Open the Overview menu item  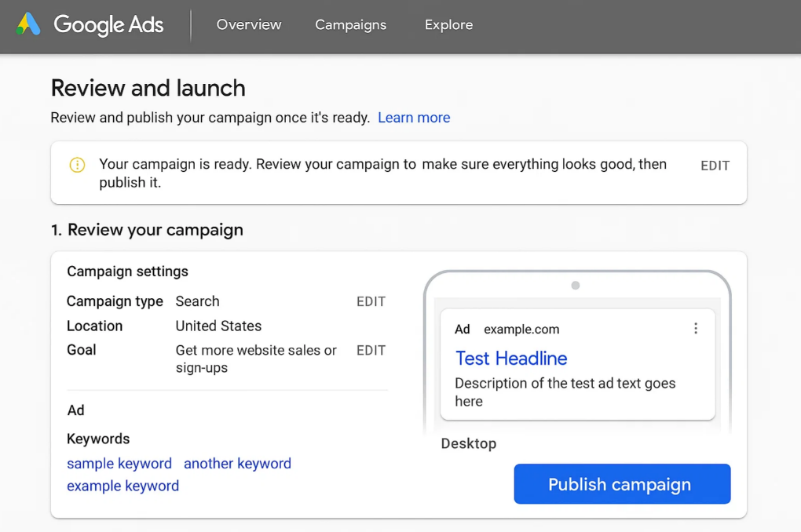pos(249,24)
